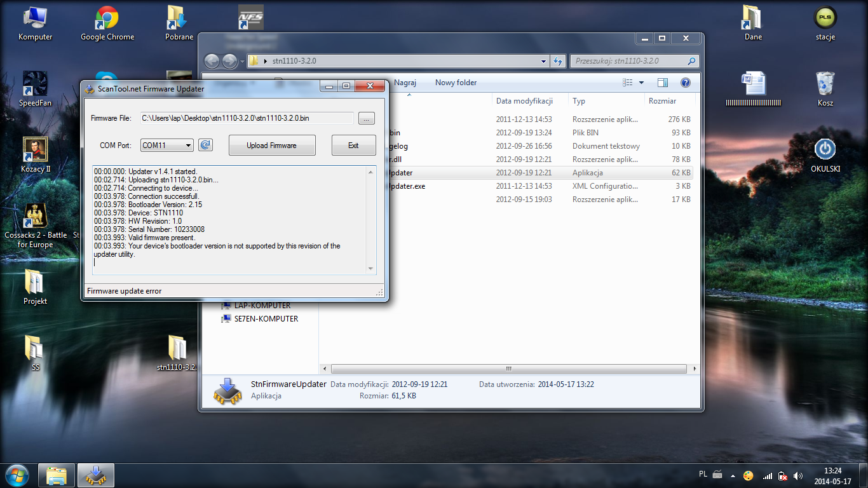Viewport: 868px width, 488px height.
Task: Click the Explorer search box
Action: pos(634,62)
